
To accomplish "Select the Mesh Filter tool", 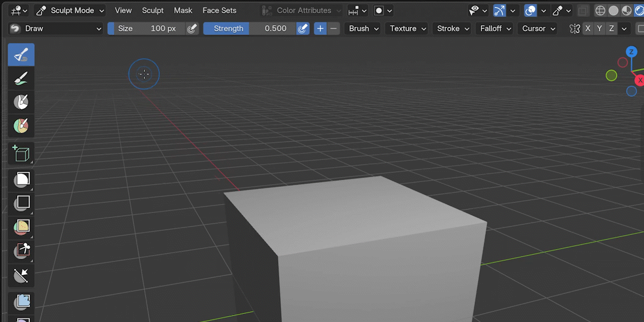I will click(x=21, y=302).
